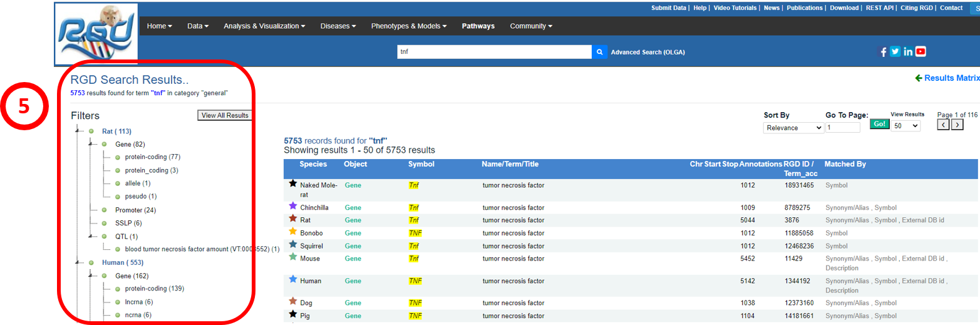Open the Analysis & Visualization menu
Image resolution: width=980 pixels, height=325 pixels.
pyautogui.click(x=264, y=26)
